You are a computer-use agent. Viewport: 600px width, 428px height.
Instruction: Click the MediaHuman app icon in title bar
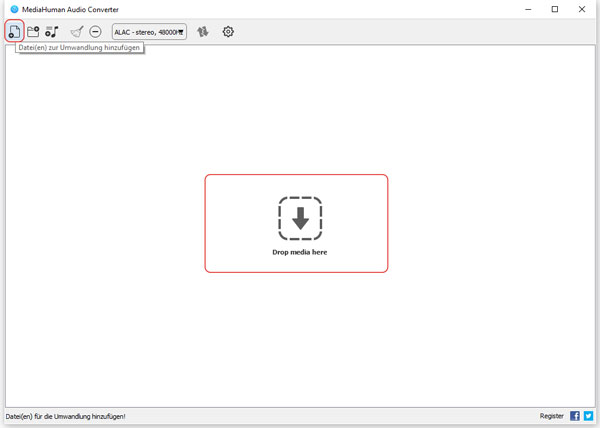(14, 9)
